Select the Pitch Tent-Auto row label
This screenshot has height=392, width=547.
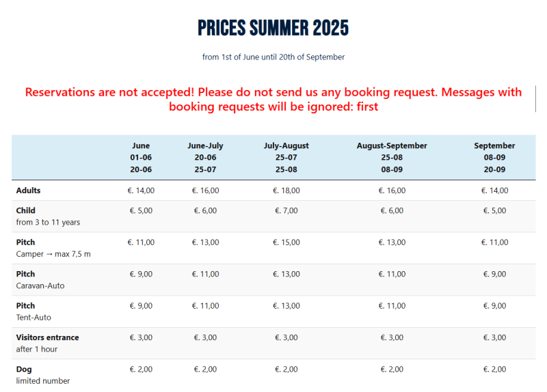click(26, 306)
